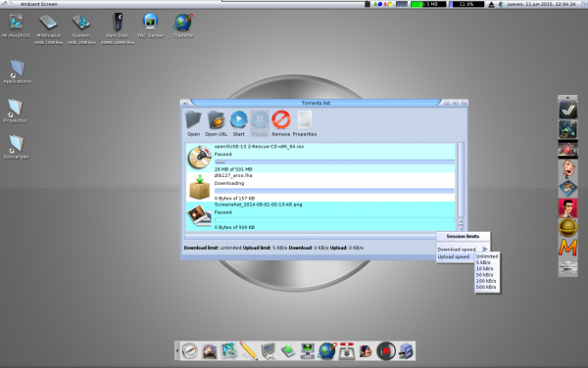Remove the selected torrent
The width and height of the screenshot is (588, 368).
pos(280,123)
